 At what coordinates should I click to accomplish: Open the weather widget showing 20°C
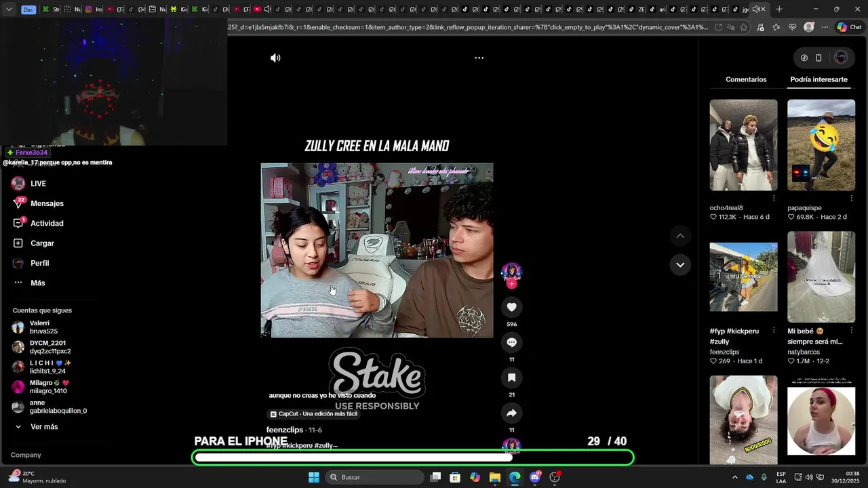[39, 477]
